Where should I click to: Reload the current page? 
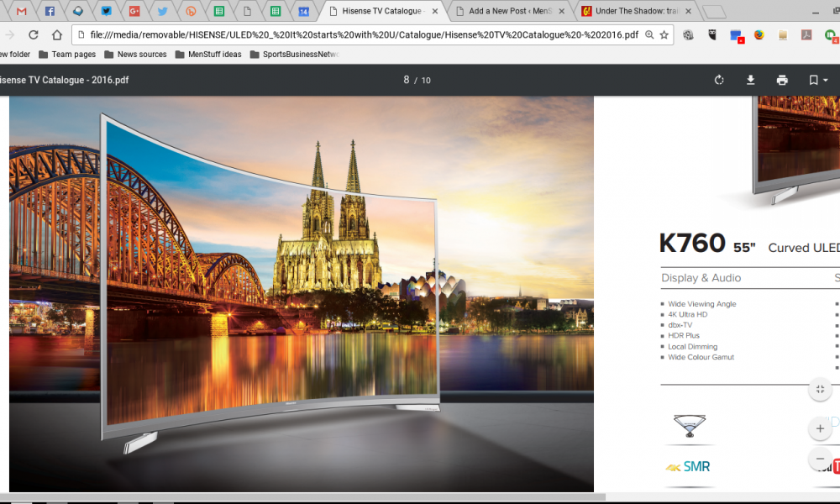pos(34,35)
